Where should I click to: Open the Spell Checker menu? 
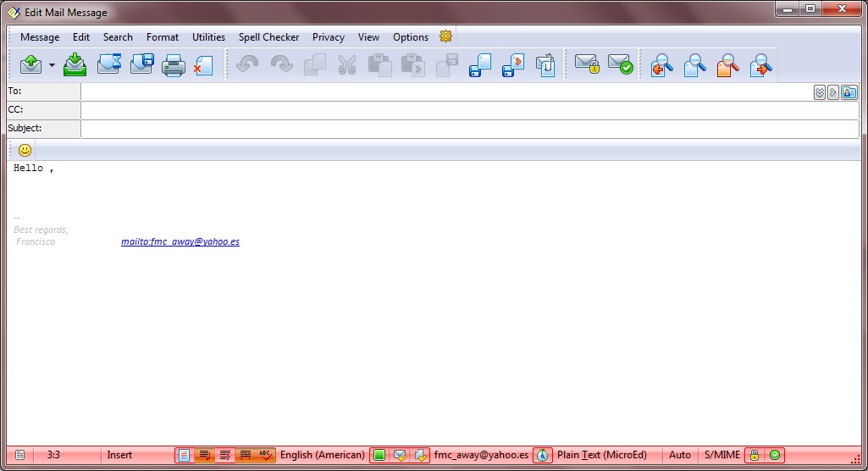268,37
